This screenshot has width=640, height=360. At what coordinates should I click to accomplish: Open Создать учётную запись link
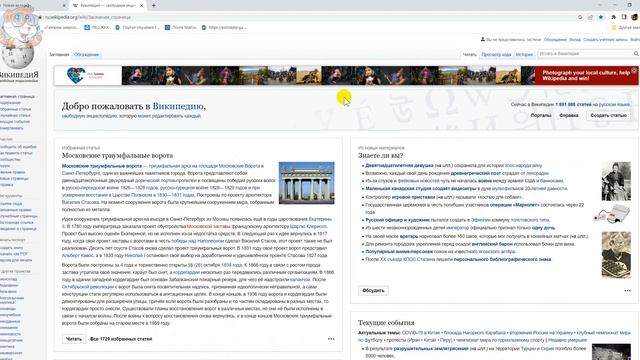[x=605, y=40]
